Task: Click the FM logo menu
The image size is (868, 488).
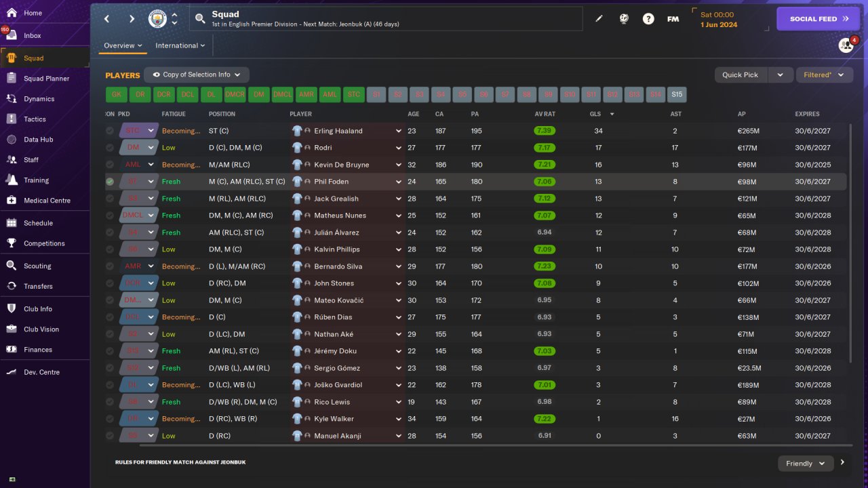Action: point(673,19)
